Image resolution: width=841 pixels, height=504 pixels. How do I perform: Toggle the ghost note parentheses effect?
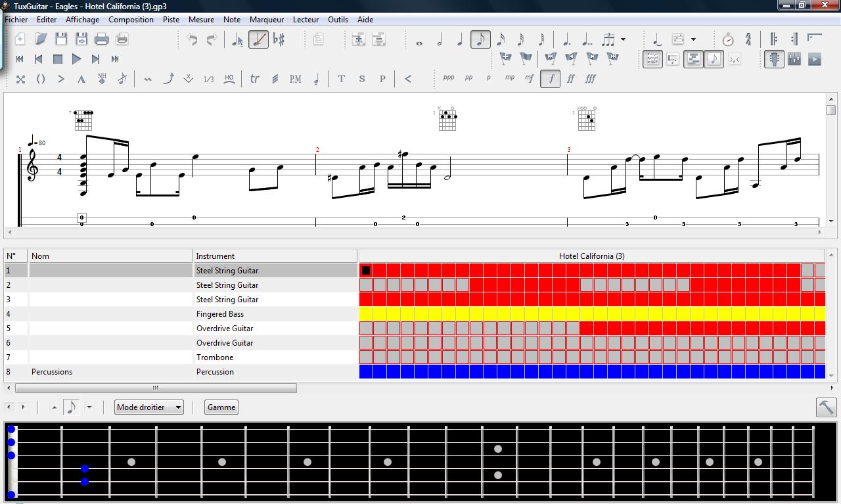pos(41,79)
